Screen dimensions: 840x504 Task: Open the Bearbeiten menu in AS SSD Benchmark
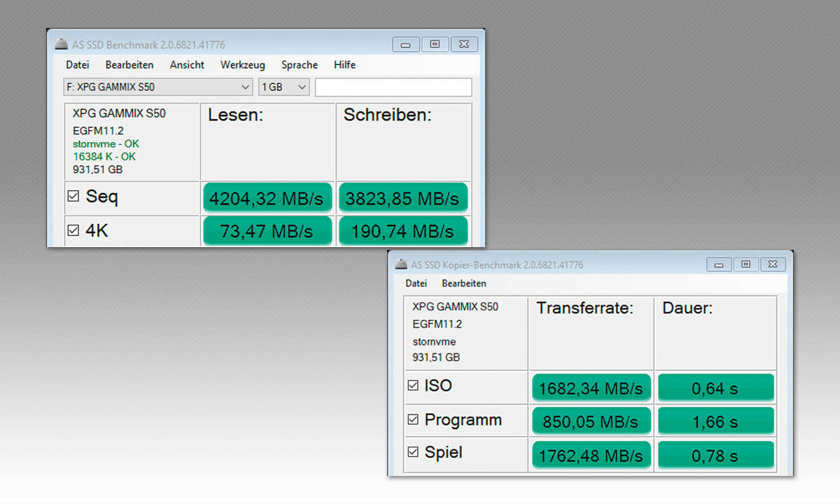tap(129, 64)
